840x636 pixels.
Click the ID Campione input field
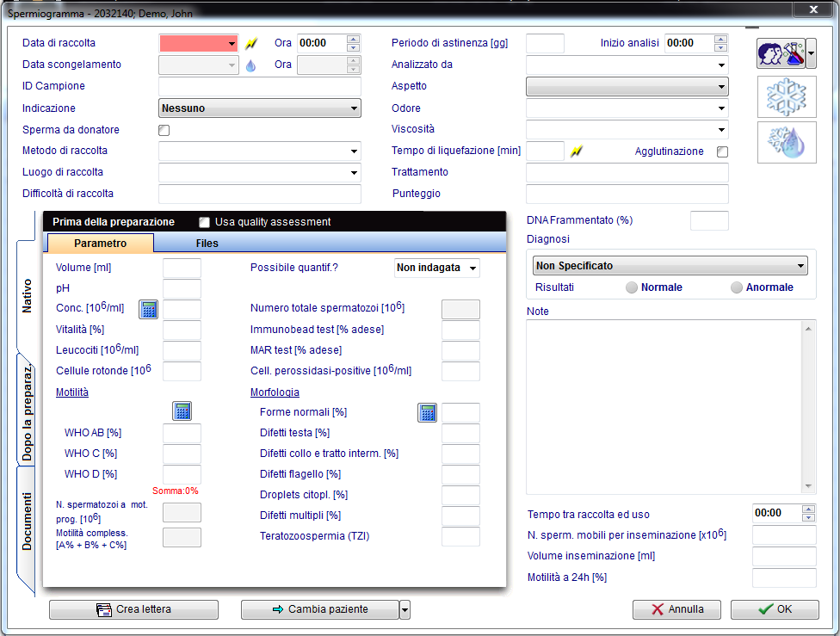260,86
